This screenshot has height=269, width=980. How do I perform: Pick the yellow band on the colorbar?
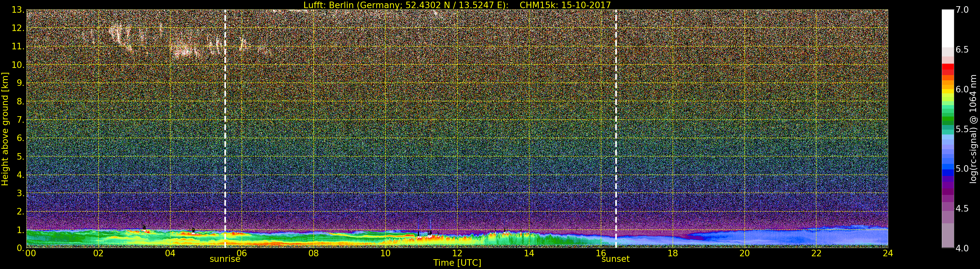[x=948, y=91]
